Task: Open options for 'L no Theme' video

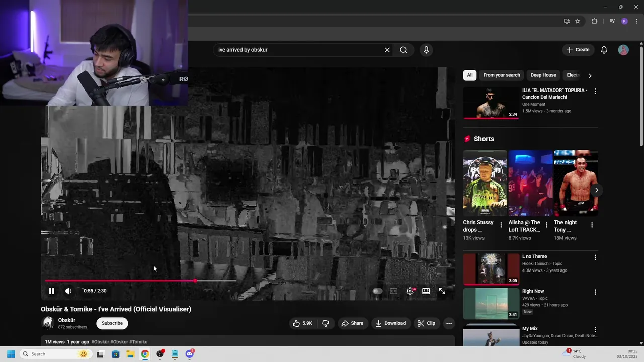Action: [595, 257]
